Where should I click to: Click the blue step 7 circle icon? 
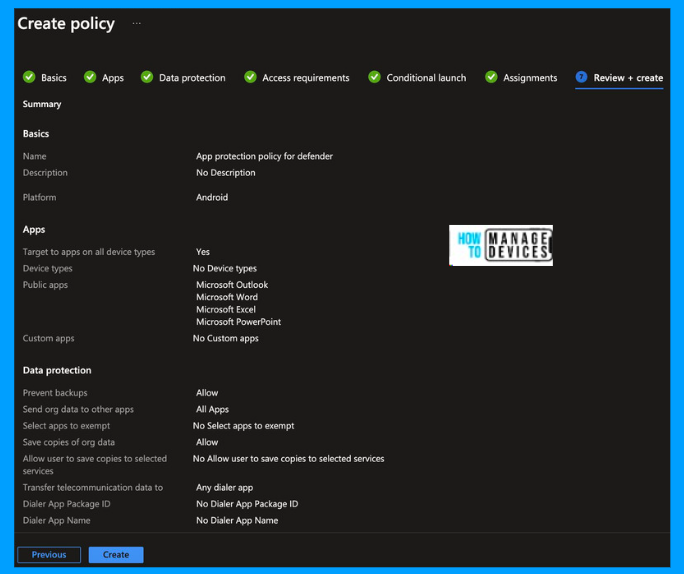pos(581,77)
